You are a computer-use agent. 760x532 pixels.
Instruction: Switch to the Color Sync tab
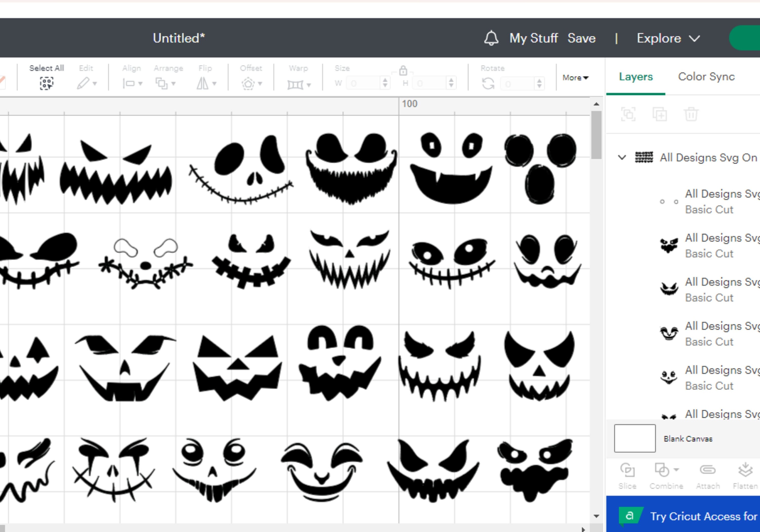[706, 77]
